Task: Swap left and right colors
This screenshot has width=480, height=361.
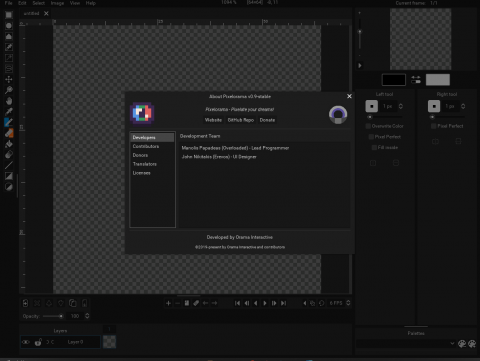Action: point(416,80)
